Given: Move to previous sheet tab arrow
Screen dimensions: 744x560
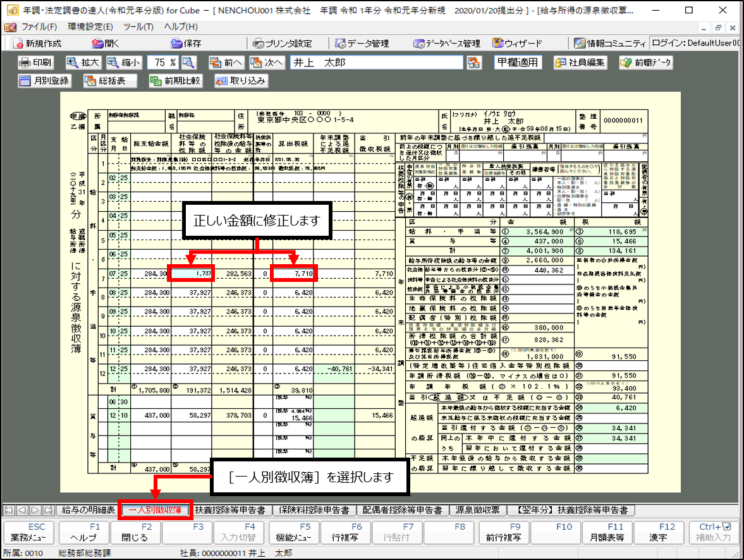Looking at the screenshot, I should tap(22, 510).
